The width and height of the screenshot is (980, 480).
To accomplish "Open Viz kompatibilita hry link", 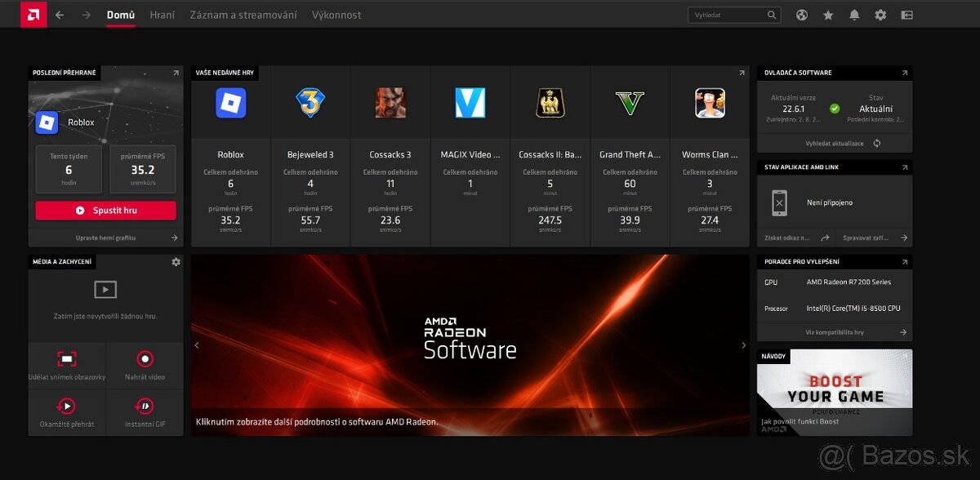I will 835,332.
